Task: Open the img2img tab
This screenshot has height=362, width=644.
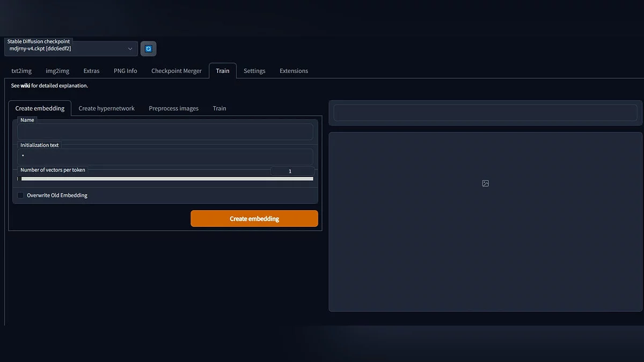Action: (57, 71)
